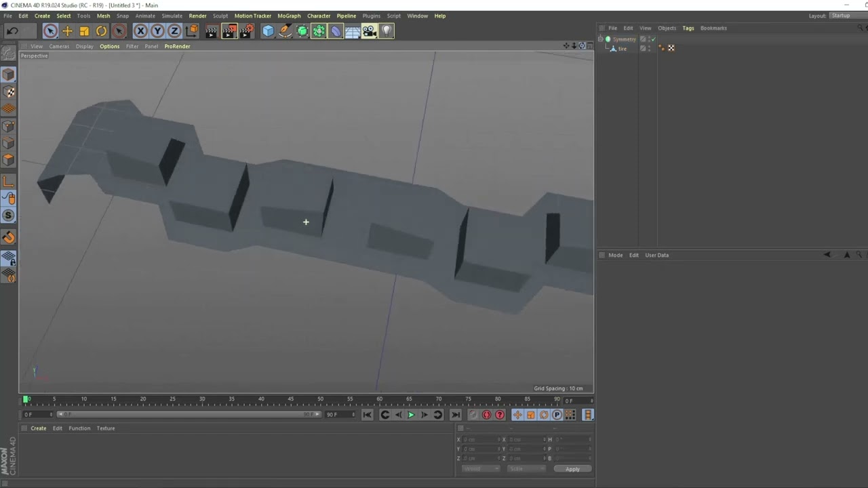The image size is (868, 488).
Task: Click the checkered tag on tire
Action: tap(671, 48)
